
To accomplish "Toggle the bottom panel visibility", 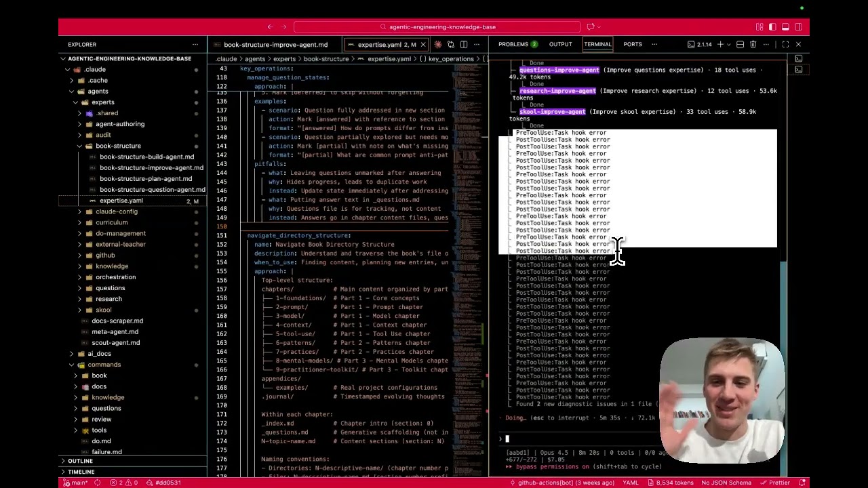I will [x=785, y=27].
